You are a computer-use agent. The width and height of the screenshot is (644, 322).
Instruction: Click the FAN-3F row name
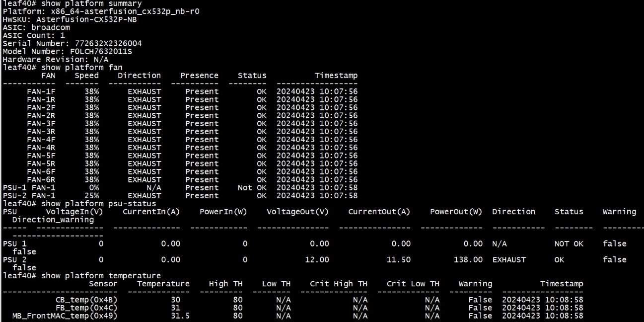coord(41,123)
